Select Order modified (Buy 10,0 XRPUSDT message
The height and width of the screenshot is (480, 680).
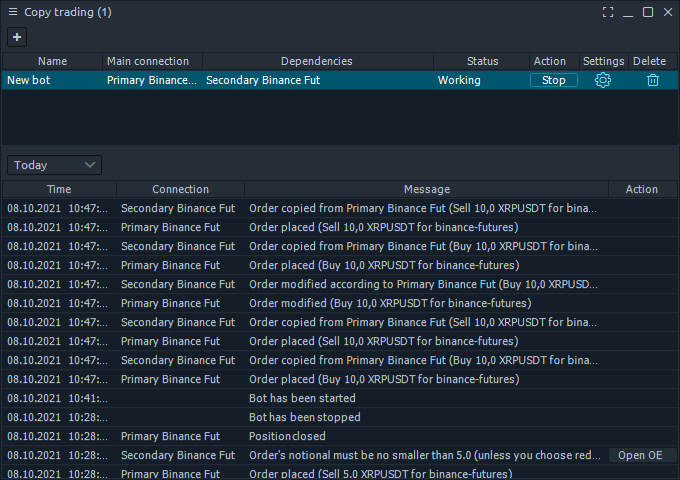point(390,304)
